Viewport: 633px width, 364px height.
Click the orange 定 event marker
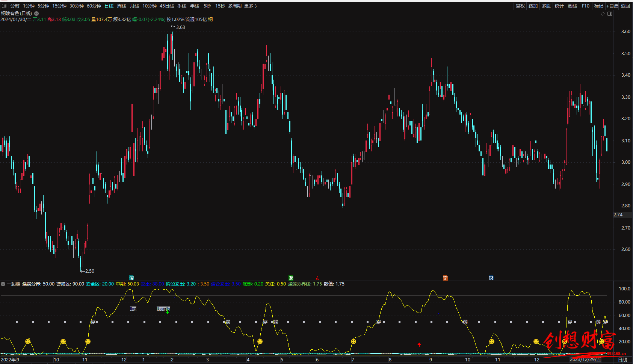(x=445, y=278)
